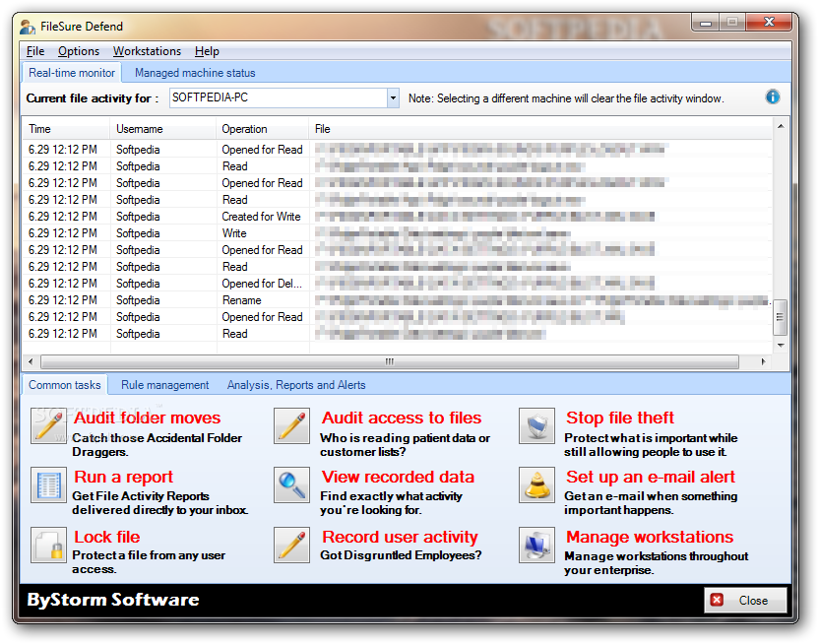Click the Audit folder moves pencil icon
819x644 pixels.
(x=48, y=425)
